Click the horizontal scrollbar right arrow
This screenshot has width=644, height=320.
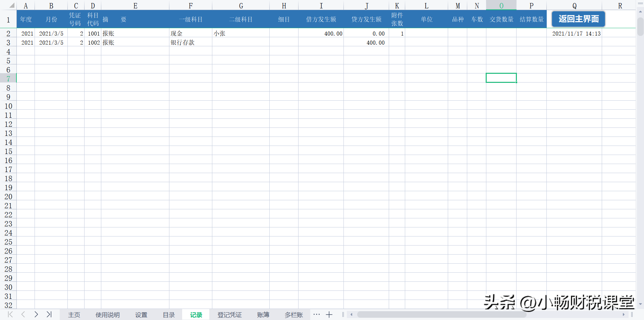tap(624, 315)
